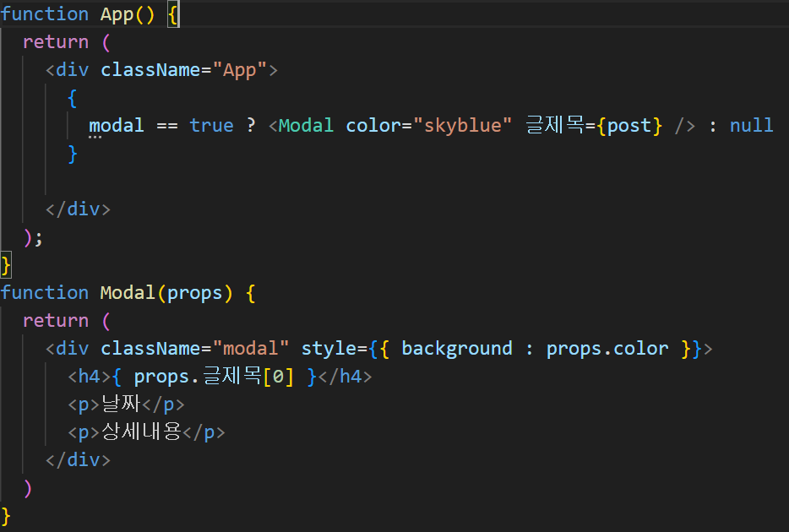Image resolution: width=789 pixels, height=532 pixels.
Task: Click 'props.color' value expression
Action: pos(607,349)
